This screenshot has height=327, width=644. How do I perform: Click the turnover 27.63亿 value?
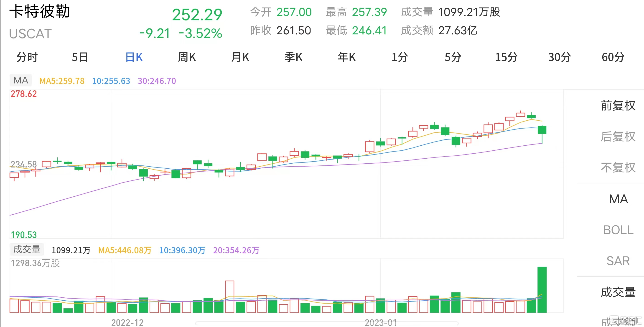pyautogui.click(x=458, y=30)
